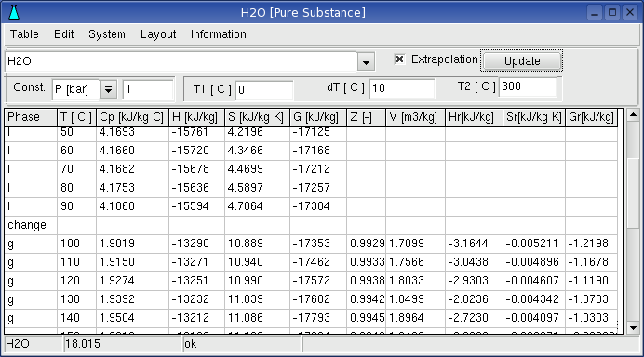Image resolution: width=644 pixels, height=357 pixels.
Task: Click the T [C] column header
Action: point(77,117)
